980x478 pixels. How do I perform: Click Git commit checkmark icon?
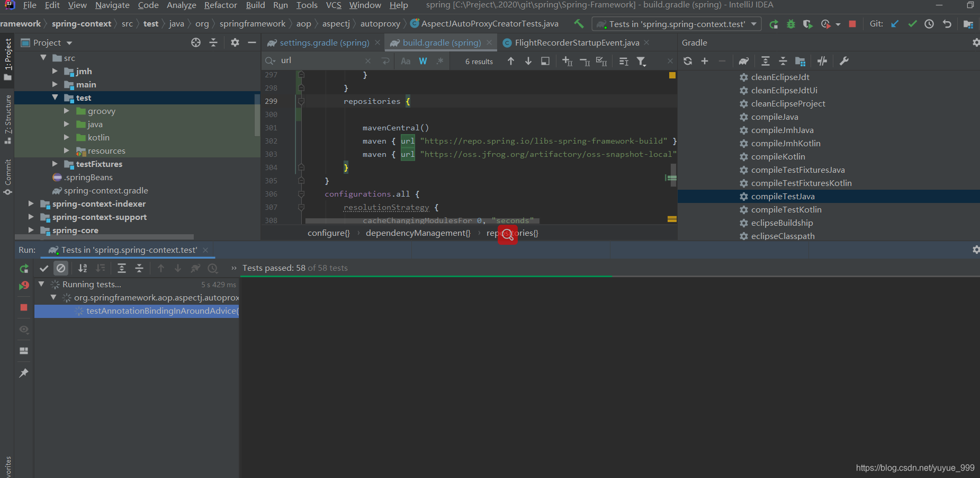[x=912, y=24]
